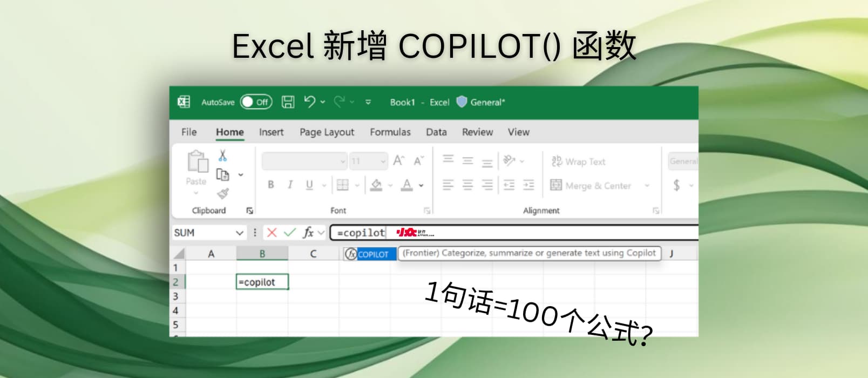The height and width of the screenshot is (378, 868).
Task: Select Align Left
Action: (448, 185)
